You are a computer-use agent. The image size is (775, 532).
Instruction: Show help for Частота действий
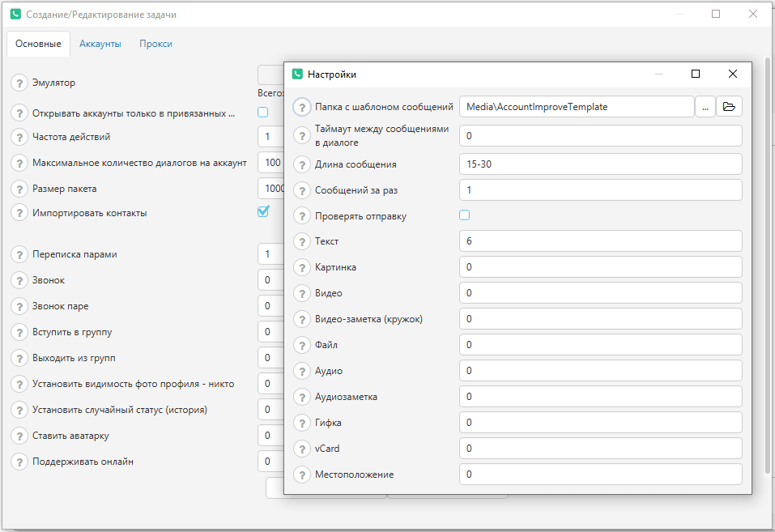pos(19,137)
